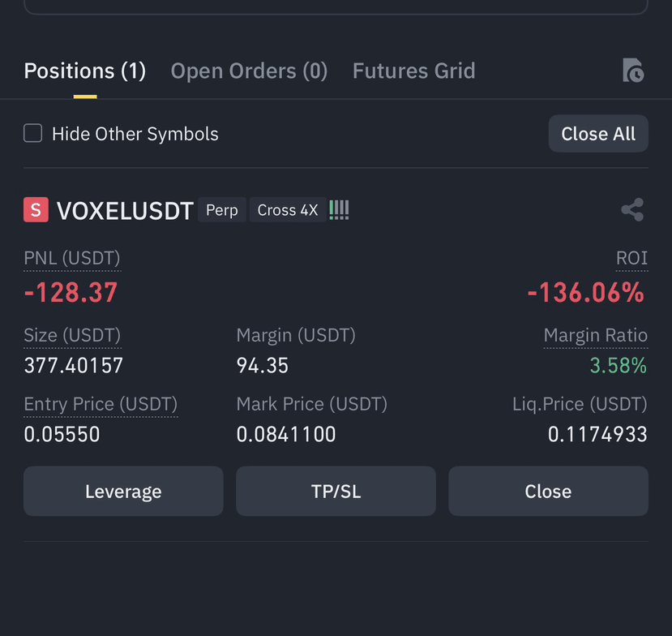
Task: Tap the Margin Ratio label info
Action: (596, 335)
